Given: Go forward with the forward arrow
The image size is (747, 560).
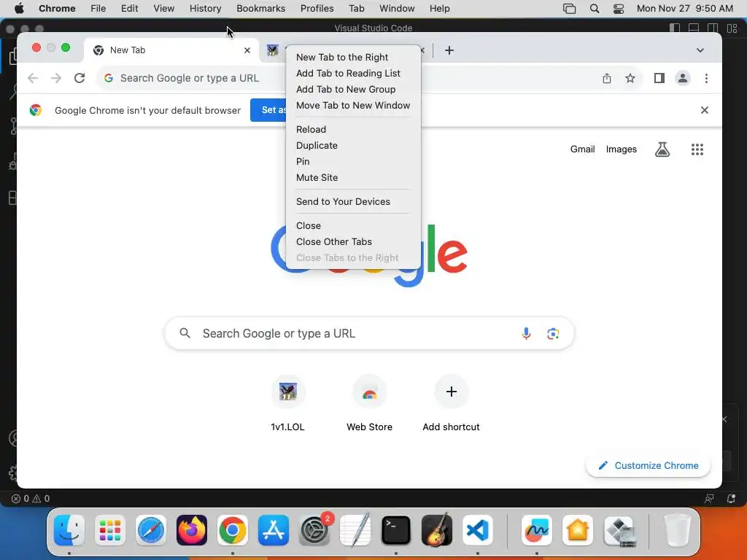Looking at the screenshot, I should click(x=56, y=78).
